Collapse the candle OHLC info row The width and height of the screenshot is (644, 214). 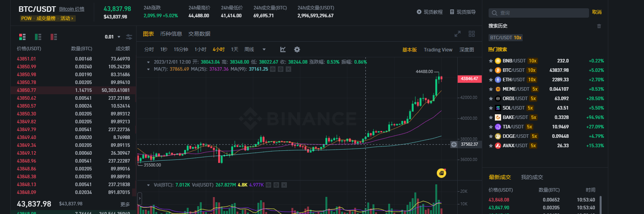click(148, 62)
